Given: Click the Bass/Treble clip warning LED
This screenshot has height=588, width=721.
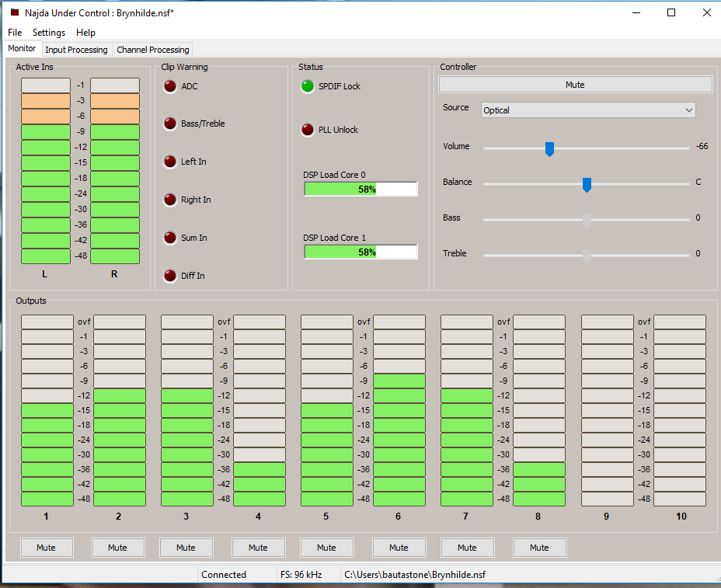Looking at the screenshot, I should click(170, 124).
